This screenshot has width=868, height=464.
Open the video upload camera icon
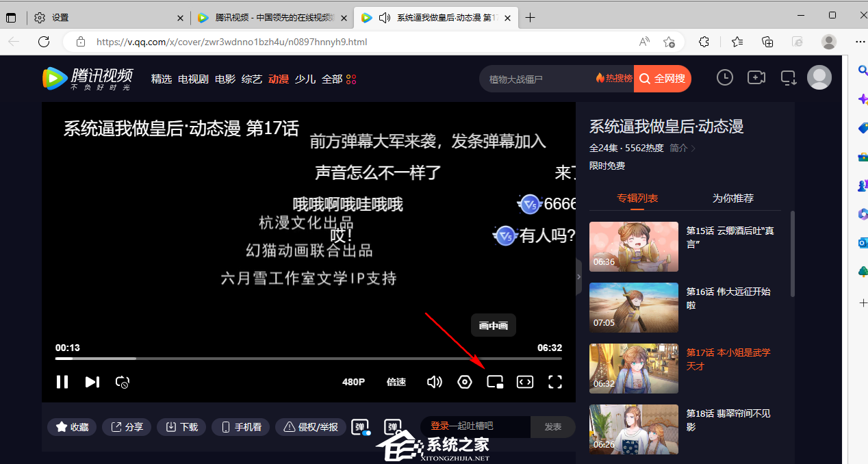point(756,78)
